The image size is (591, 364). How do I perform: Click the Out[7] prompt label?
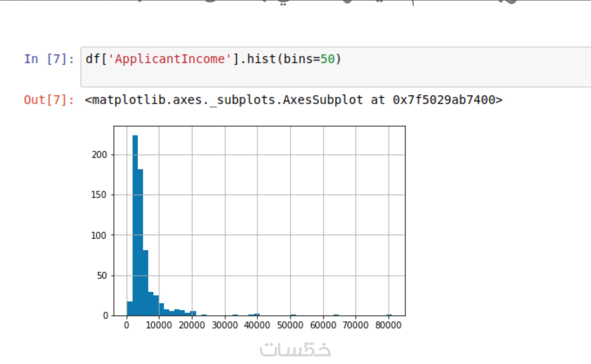click(49, 100)
